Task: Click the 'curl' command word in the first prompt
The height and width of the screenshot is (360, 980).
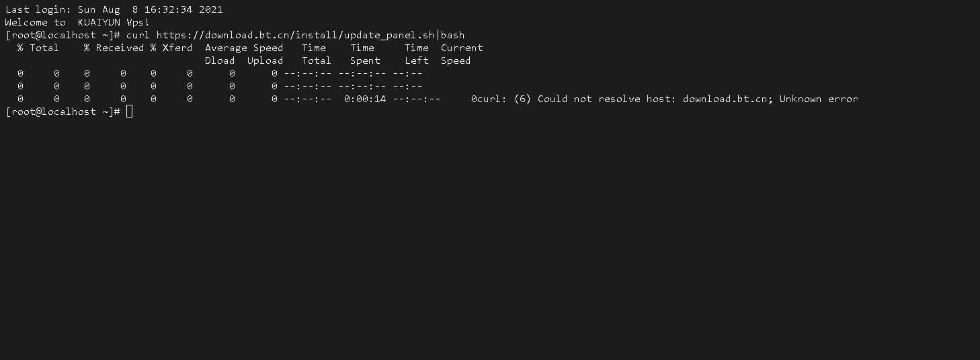Action: click(138, 35)
